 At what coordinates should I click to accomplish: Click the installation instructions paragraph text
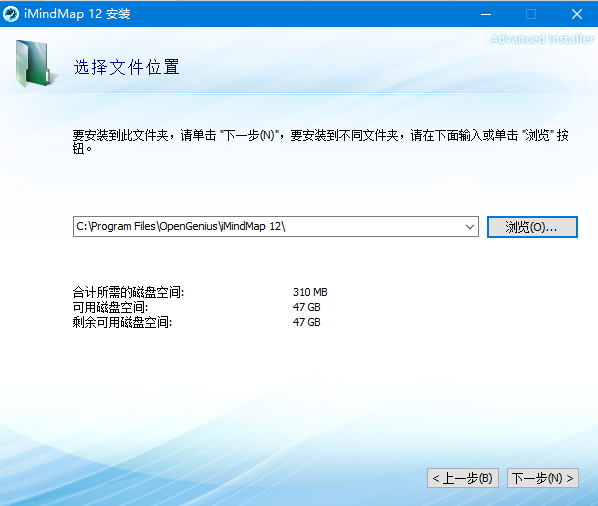pos(320,141)
